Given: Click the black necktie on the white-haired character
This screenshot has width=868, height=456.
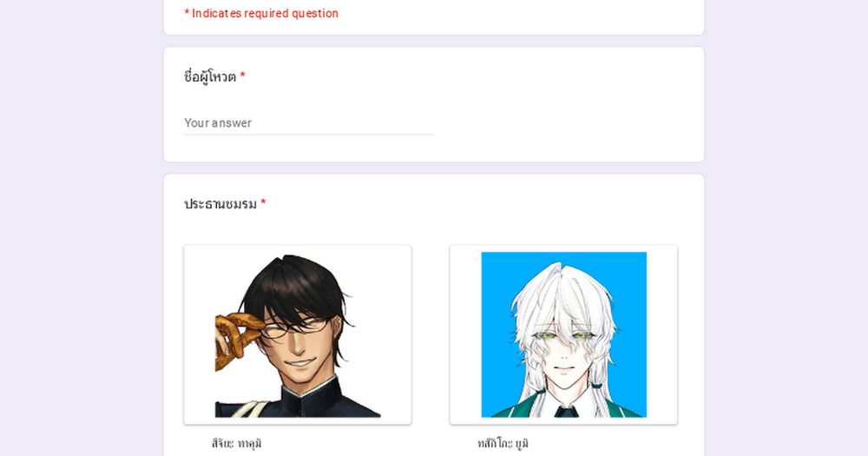Looking at the screenshot, I should click(566, 412).
